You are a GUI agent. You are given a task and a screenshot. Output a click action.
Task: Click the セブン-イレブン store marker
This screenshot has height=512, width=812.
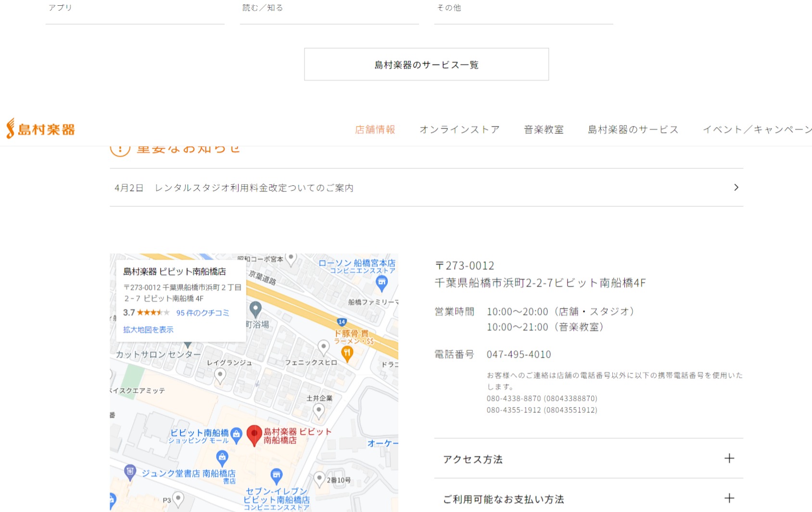coord(276,476)
